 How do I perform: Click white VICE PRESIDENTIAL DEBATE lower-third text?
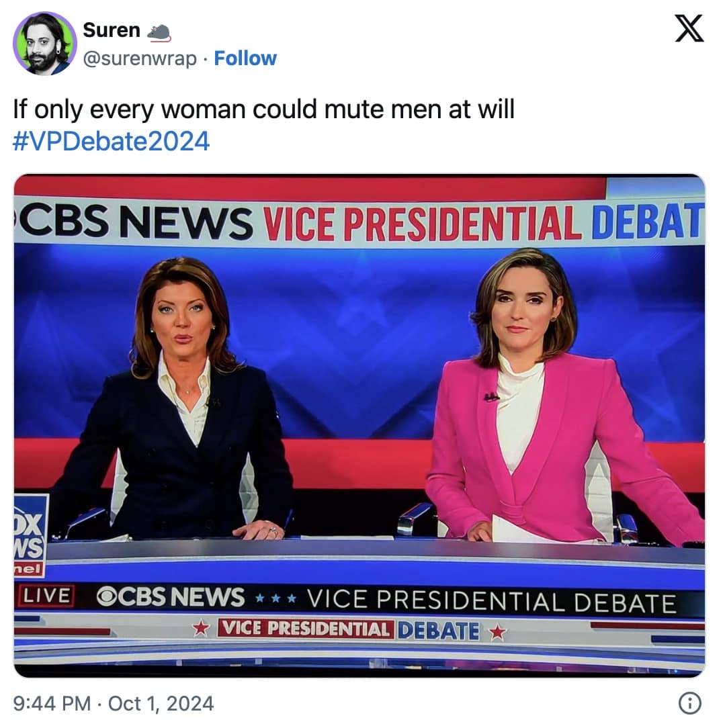[491, 601]
